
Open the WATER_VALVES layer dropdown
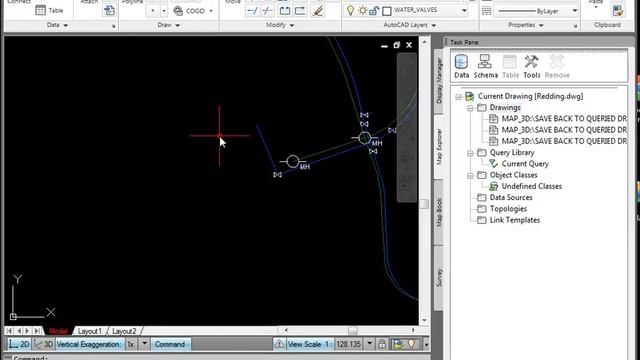point(464,10)
